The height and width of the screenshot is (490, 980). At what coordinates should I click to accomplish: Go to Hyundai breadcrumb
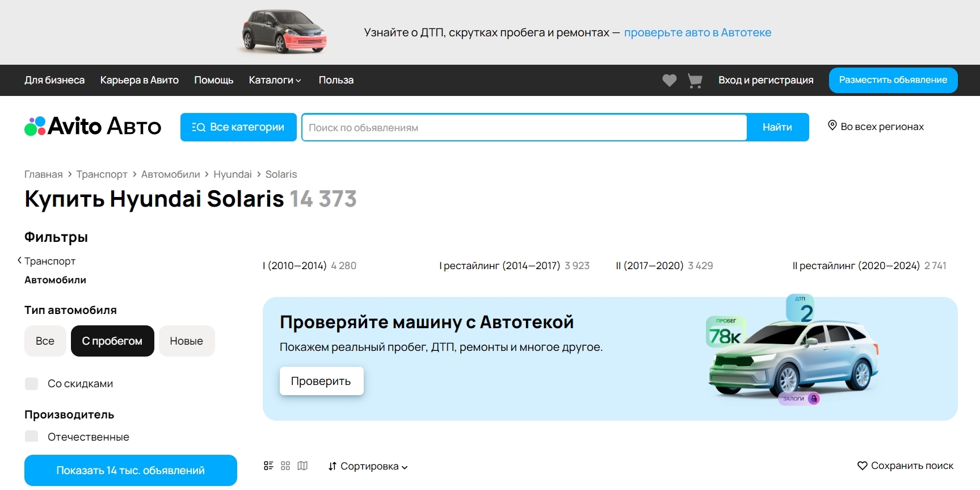click(x=233, y=174)
